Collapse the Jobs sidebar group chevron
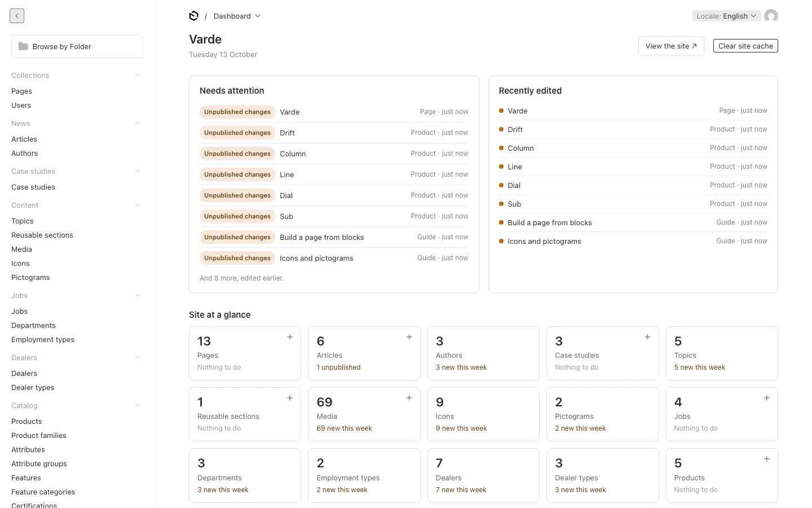The height and width of the screenshot is (508, 812). point(138,295)
